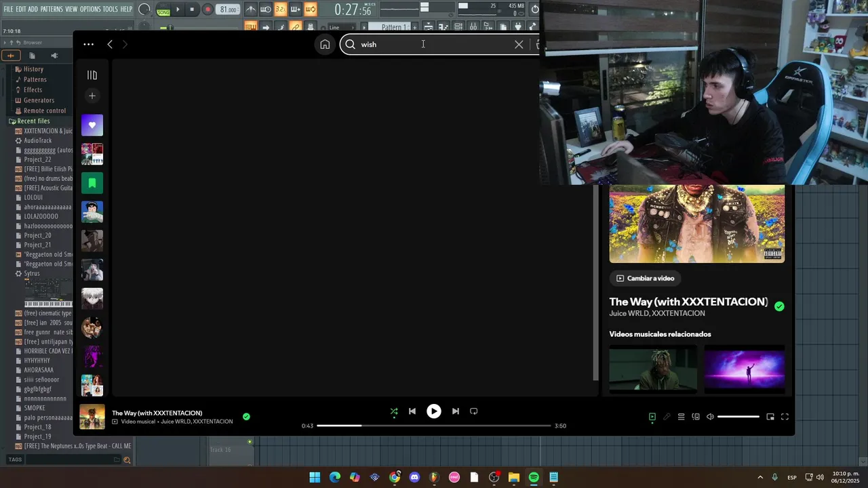Open the purple galaxy related video thumbnail
This screenshot has width=868, height=488.
(x=745, y=369)
